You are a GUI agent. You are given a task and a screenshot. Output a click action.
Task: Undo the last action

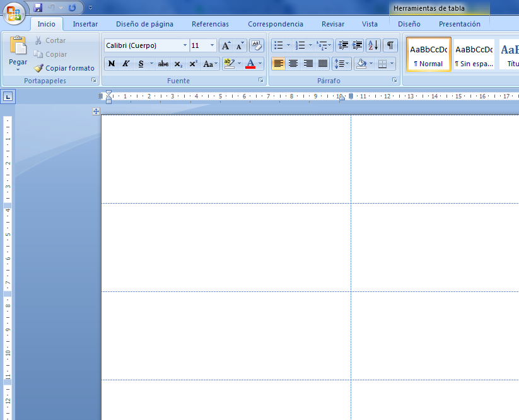tap(52, 8)
